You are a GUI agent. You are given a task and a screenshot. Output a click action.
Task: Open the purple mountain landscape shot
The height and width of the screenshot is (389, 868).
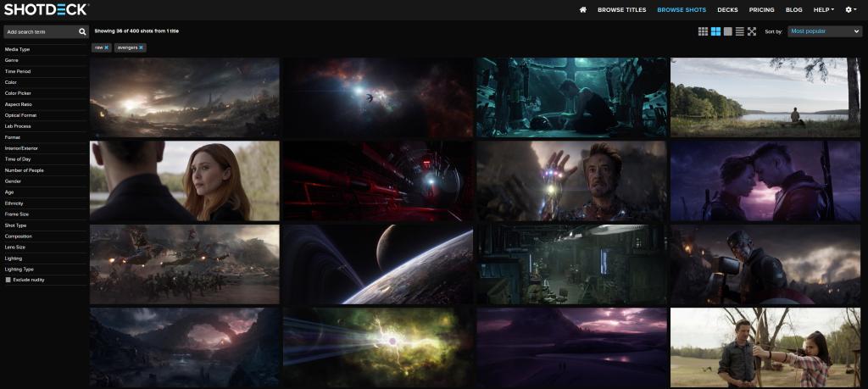(572, 348)
